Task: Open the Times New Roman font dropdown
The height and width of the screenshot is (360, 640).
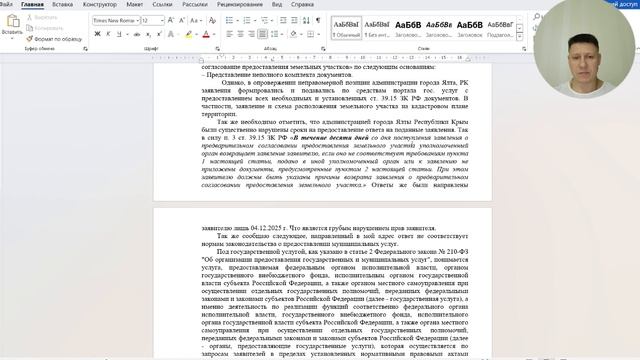Action: 138,20
